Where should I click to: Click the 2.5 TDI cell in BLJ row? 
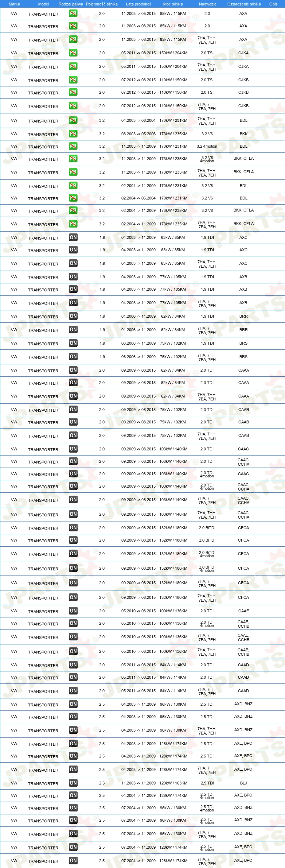(207, 783)
